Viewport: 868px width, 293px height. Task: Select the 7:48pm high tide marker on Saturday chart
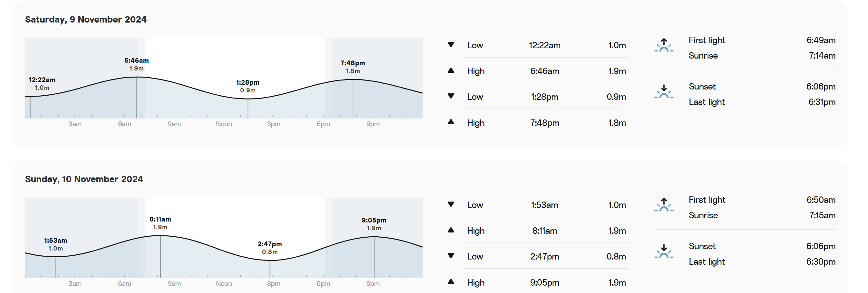pyautogui.click(x=353, y=67)
